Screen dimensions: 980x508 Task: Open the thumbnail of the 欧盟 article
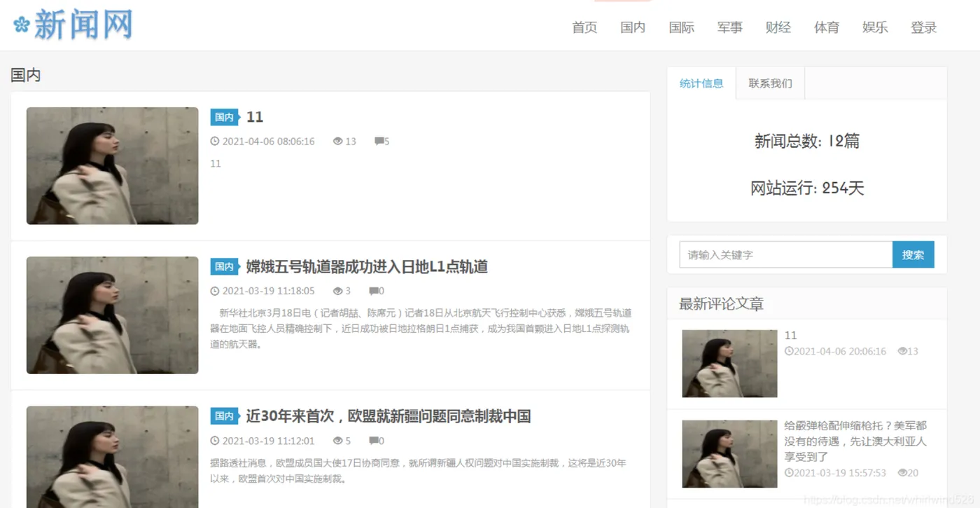tap(113, 457)
